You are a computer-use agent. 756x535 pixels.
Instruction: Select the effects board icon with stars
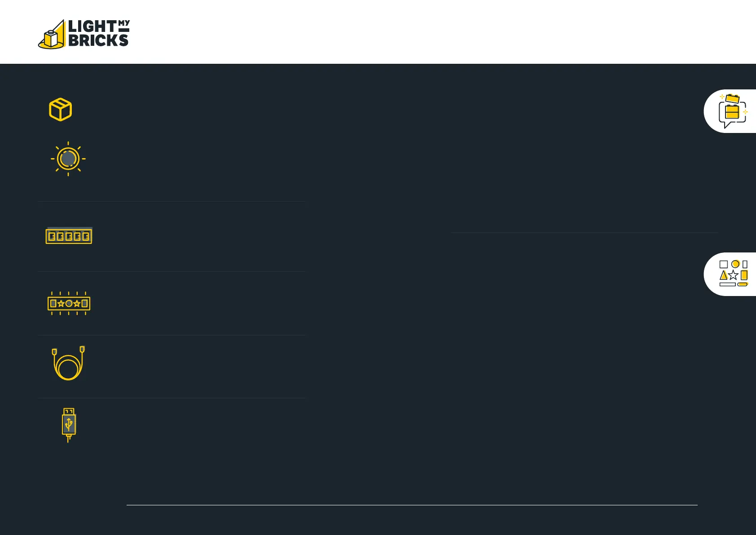[69, 304]
